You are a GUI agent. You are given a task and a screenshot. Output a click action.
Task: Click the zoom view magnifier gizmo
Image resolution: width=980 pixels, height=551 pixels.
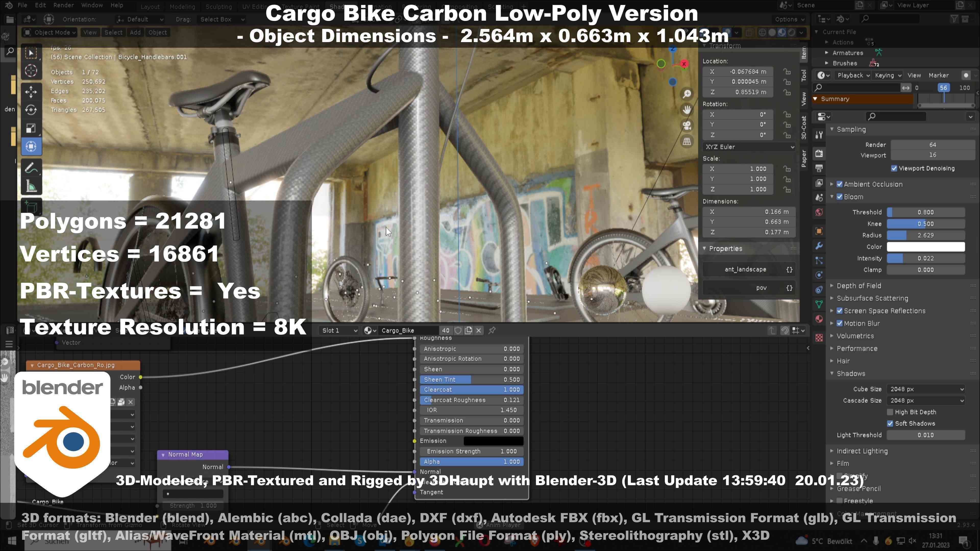[x=687, y=94]
